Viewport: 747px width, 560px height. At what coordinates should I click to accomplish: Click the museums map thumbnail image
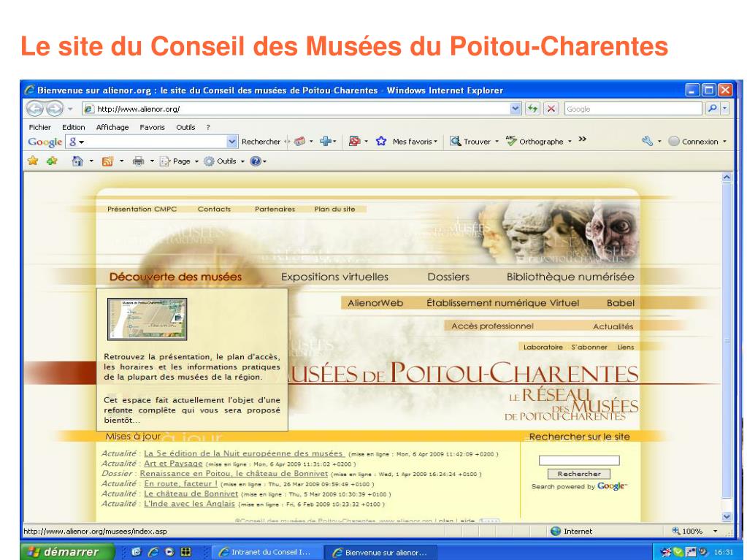pyautogui.click(x=148, y=319)
